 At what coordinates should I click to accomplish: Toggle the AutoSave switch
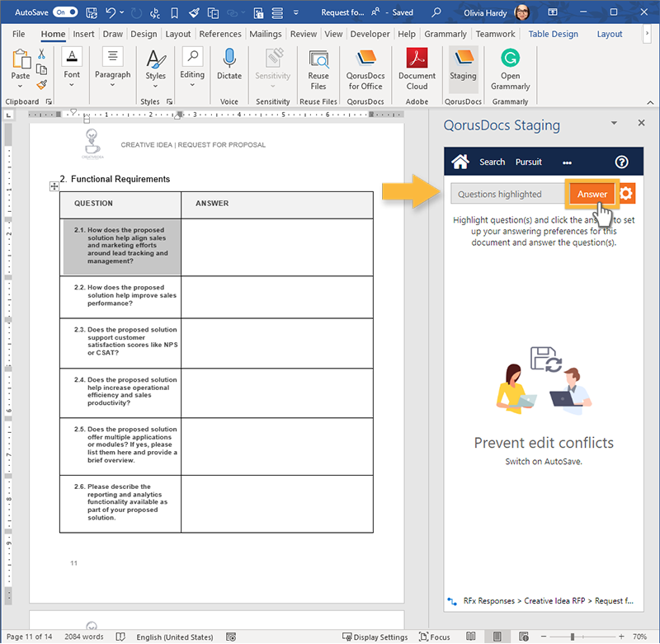(x=65, y=12)
